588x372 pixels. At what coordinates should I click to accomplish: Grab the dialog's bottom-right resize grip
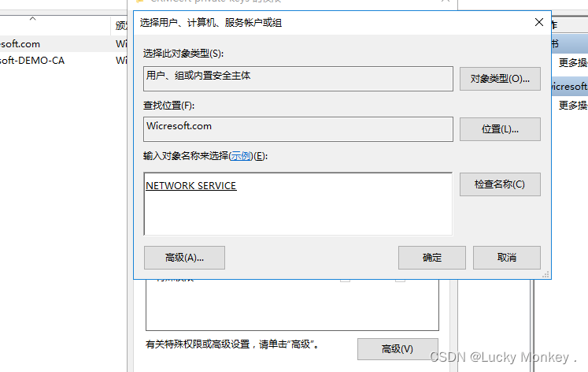[x=546, y=275]
